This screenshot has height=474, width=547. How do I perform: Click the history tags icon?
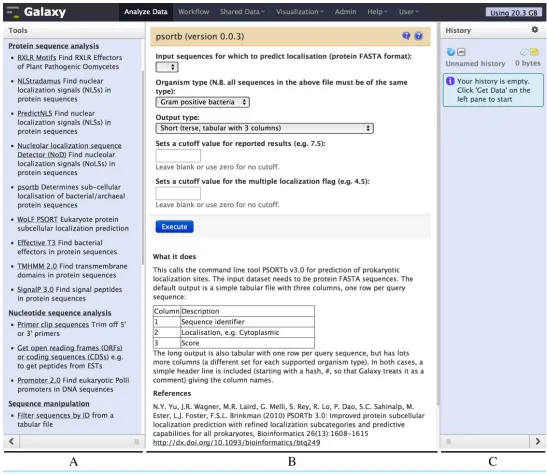524,52
